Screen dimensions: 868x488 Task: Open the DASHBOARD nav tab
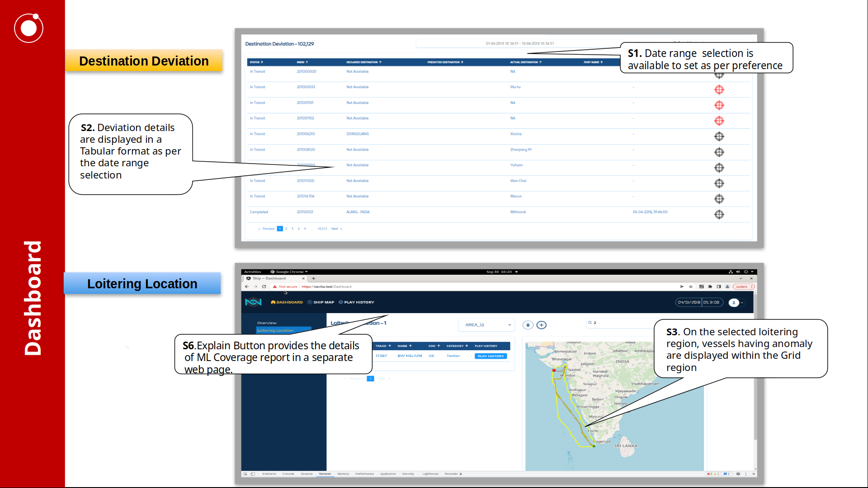(x=287, y=302)
